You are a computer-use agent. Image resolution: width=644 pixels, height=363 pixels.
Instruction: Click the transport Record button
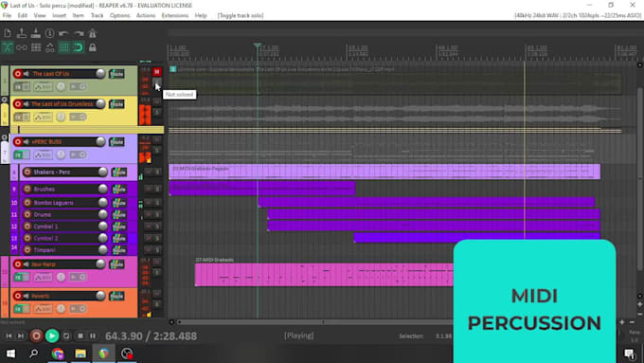tap(36, 336)
